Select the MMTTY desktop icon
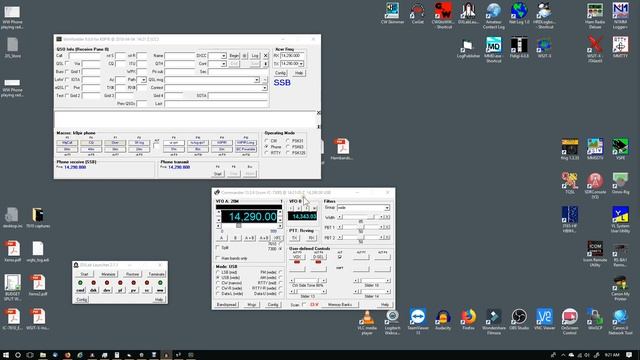This screenshot has width=640, height=360. tap(620, 47)
